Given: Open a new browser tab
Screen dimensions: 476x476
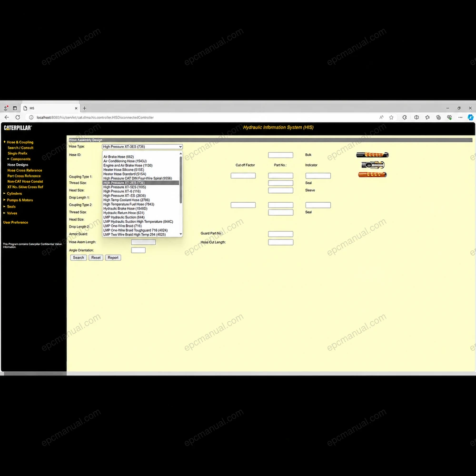Looking at the screenshot, I should pyautogui.click(x=84, y=108).
